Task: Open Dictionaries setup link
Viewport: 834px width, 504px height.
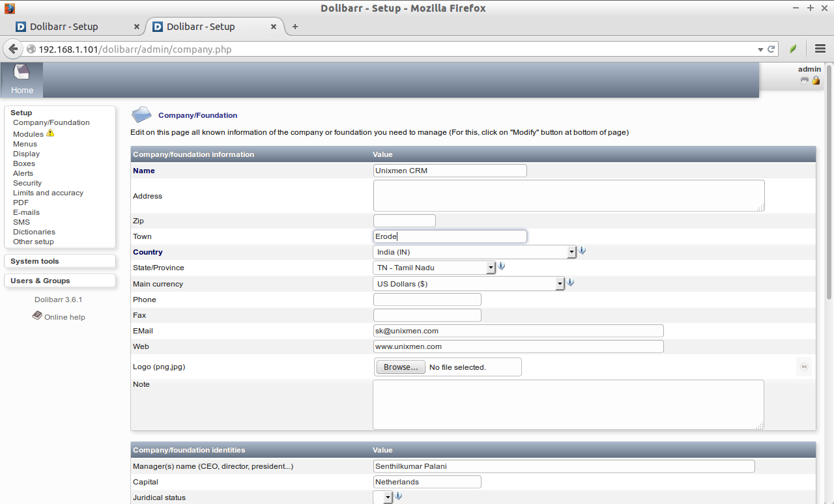Action: 34,232
